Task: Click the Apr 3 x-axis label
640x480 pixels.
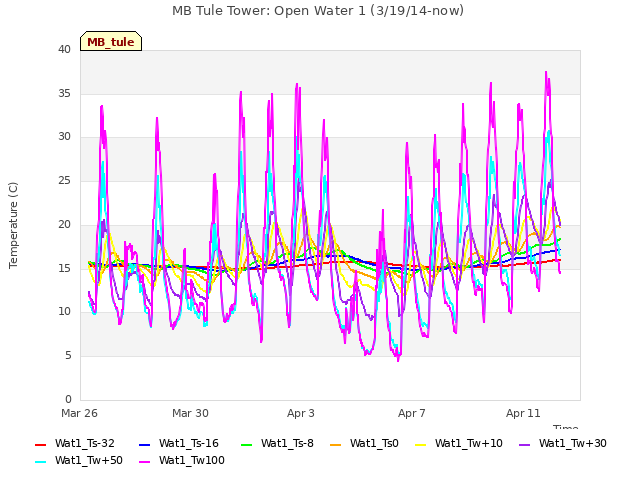Action: coord(301,413)
